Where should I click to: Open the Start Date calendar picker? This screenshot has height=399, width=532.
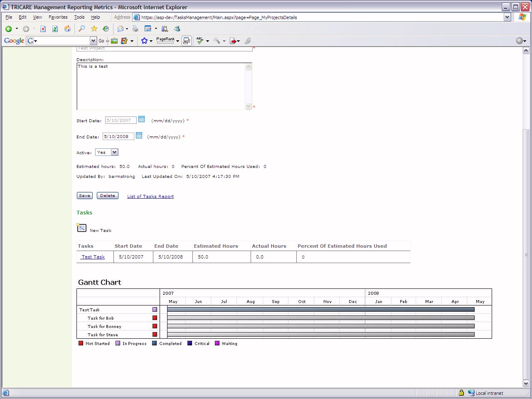(x=141, y=120)
